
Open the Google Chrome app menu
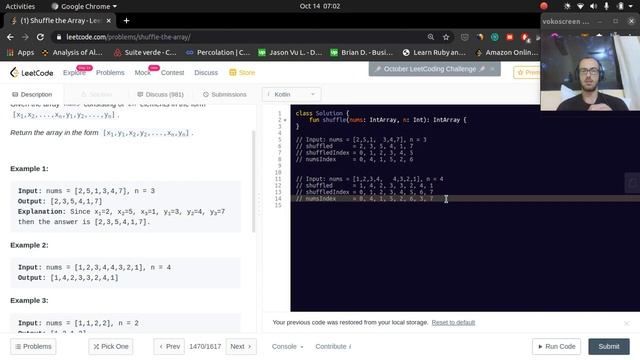click(84, 6)
